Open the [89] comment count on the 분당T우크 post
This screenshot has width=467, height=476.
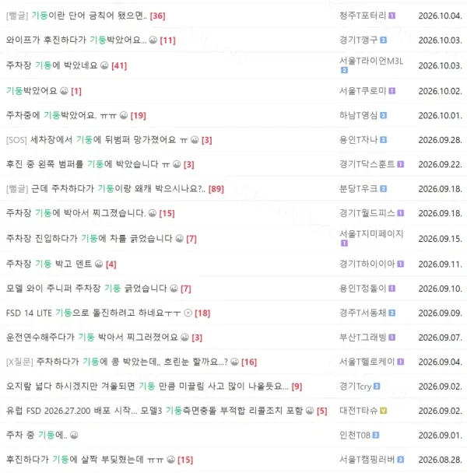click(x=216, y=189)
